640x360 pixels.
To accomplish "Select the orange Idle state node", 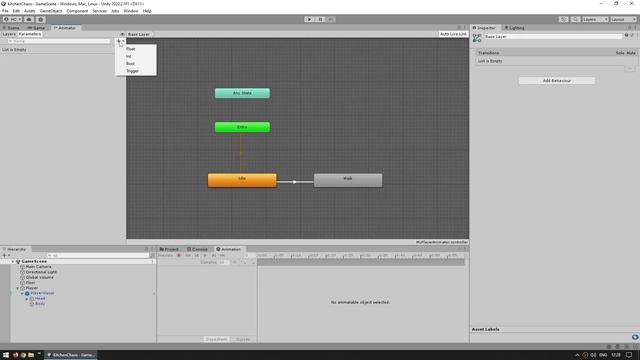I will (242, 180).
